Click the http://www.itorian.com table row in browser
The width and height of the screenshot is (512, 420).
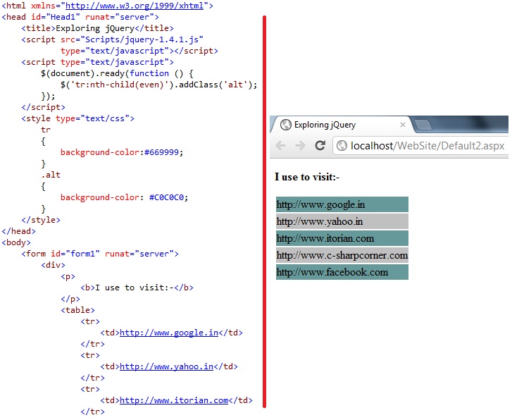pos(342,238)
